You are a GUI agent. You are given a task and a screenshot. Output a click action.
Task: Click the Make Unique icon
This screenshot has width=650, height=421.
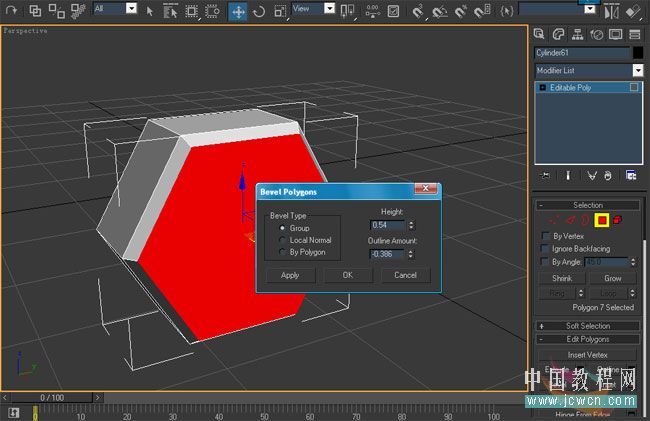[592, 176]
